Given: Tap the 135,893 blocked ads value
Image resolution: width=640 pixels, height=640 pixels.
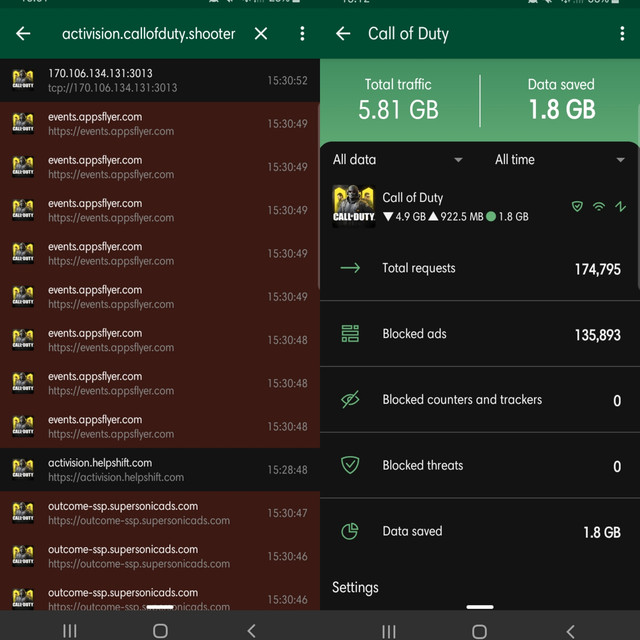Looking at the screenshot, I should [598, 335].
